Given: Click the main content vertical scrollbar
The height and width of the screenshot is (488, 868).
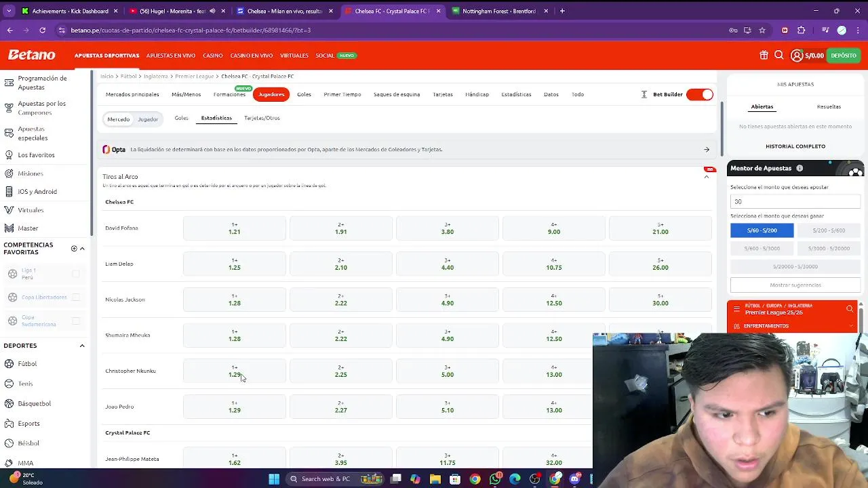Looking at the screenshot, I should pos(721,129).
